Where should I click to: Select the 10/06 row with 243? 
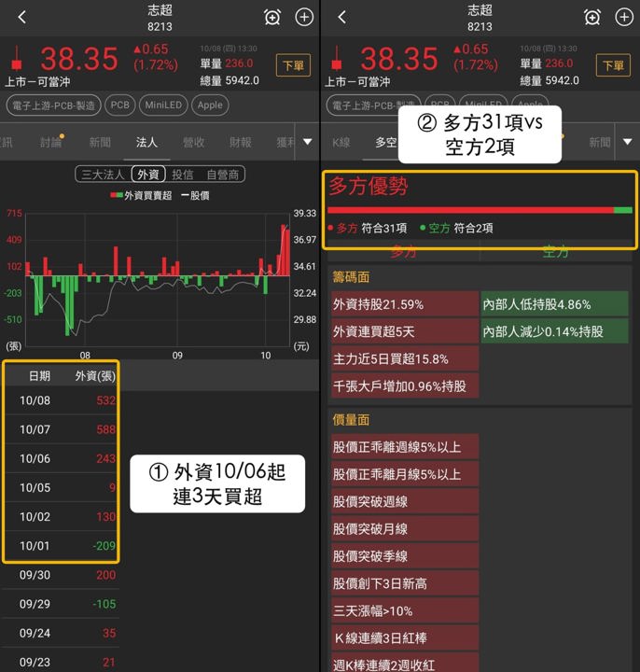(62, 458)
